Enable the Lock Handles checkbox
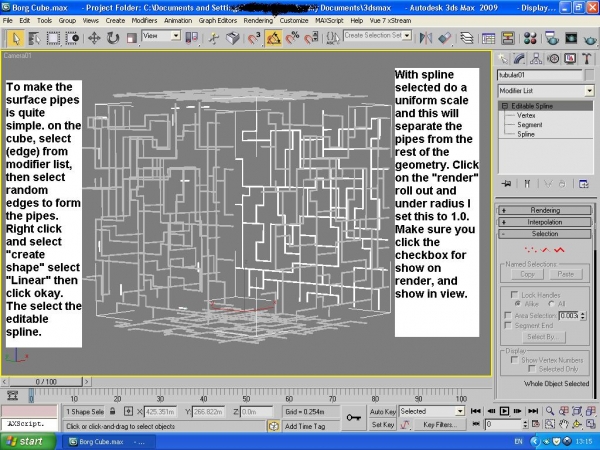The image size is (600, 450). coord(515,295)
